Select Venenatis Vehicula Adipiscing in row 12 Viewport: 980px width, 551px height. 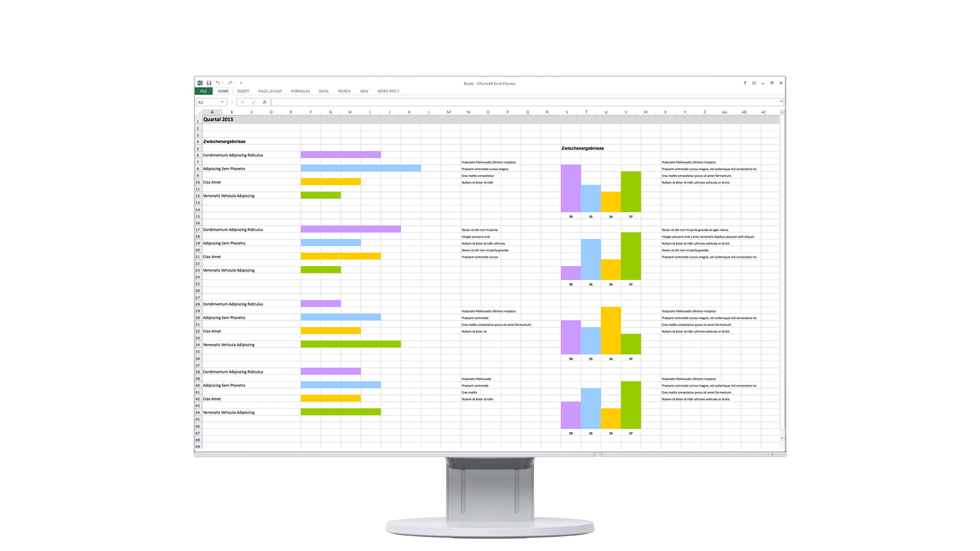[229, 196]
